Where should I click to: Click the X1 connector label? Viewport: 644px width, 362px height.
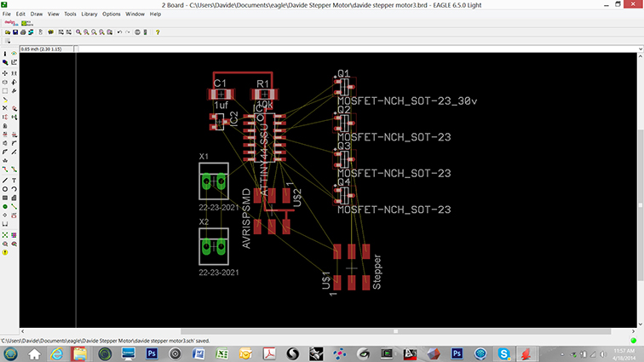click(204, 157)
